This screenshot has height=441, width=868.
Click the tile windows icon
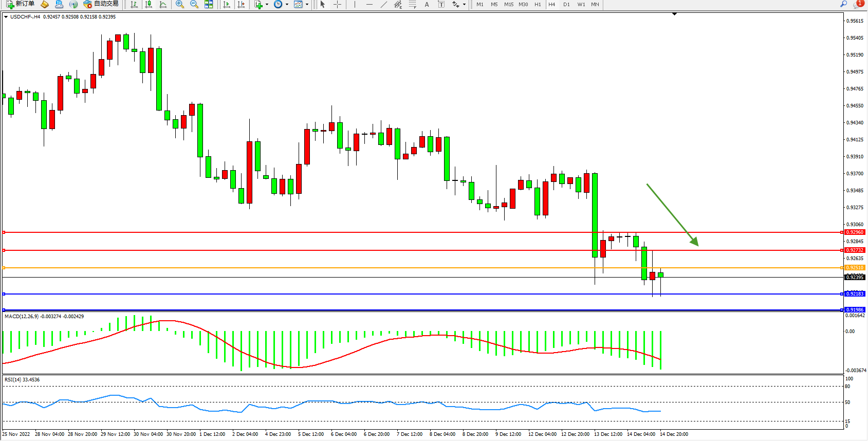209,4
